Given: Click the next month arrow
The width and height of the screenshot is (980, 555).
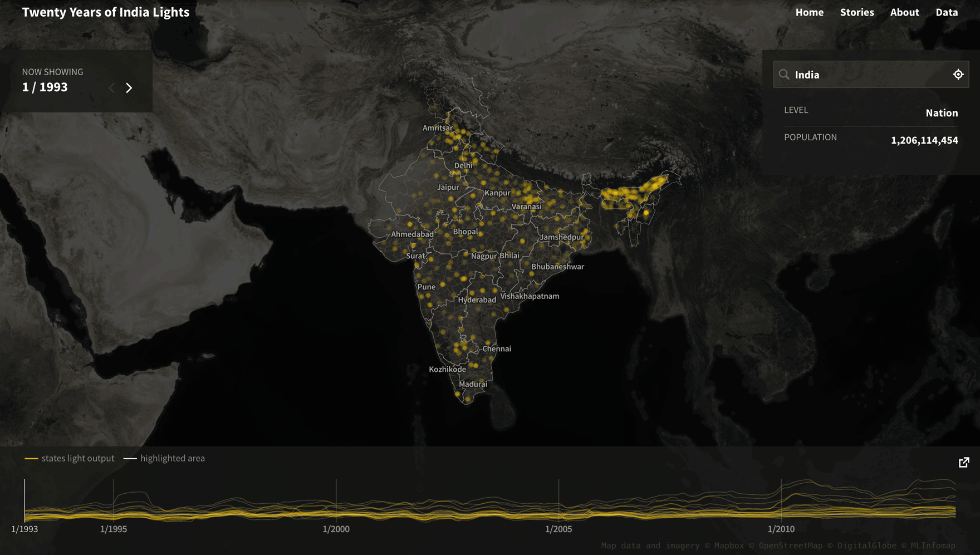Looking at the screenshot, I should coord(129,88).
